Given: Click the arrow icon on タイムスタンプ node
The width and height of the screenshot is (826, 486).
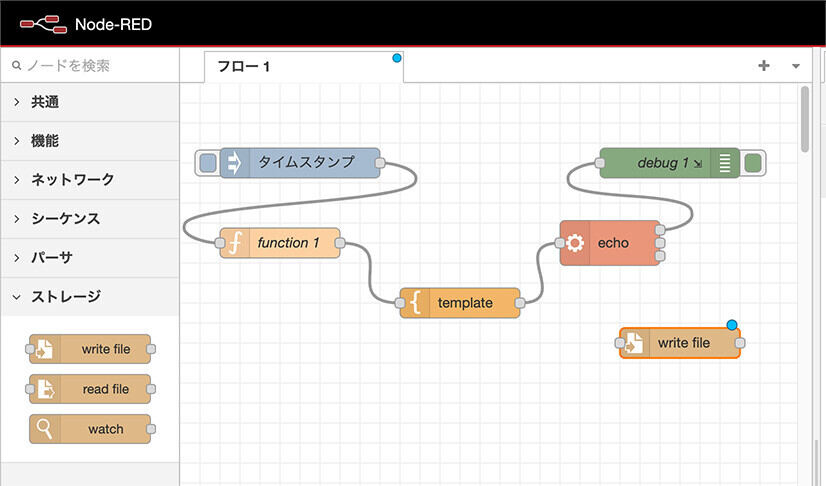Looking at the screenshot, I should click(234, 163).
